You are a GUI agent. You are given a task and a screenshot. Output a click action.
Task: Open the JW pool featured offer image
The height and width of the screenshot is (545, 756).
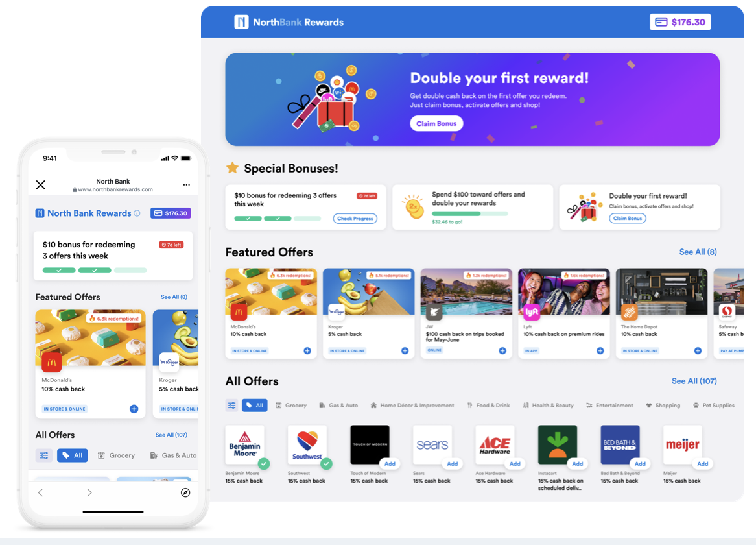point(466,291)
